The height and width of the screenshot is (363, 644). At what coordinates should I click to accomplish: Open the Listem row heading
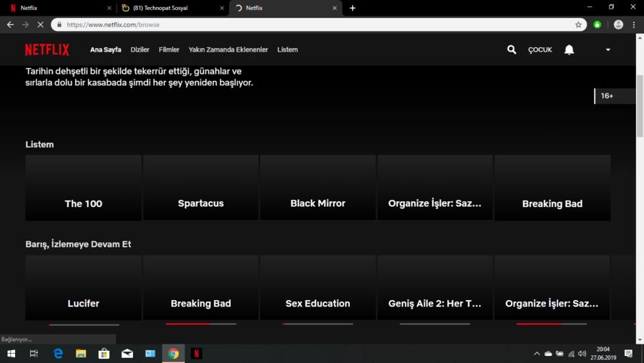pos(39,145)
